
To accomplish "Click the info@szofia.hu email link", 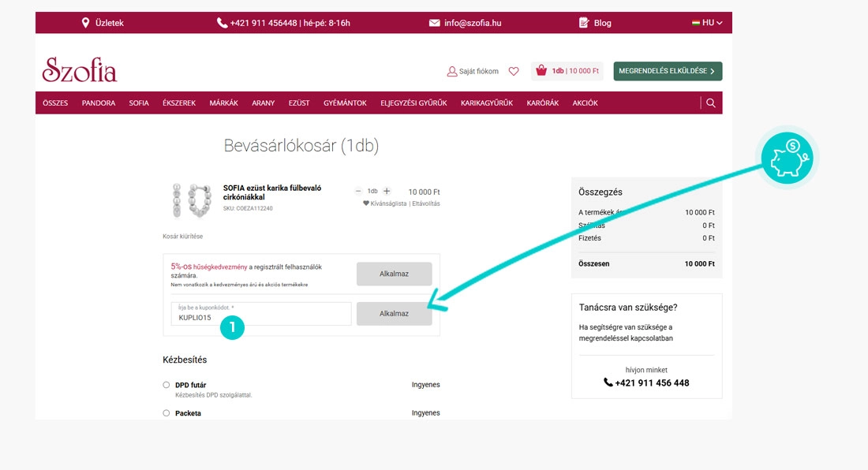I will click(473, 23).
